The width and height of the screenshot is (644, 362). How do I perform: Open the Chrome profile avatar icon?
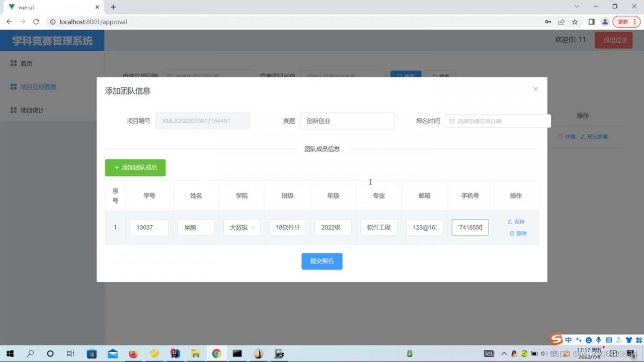605,22
